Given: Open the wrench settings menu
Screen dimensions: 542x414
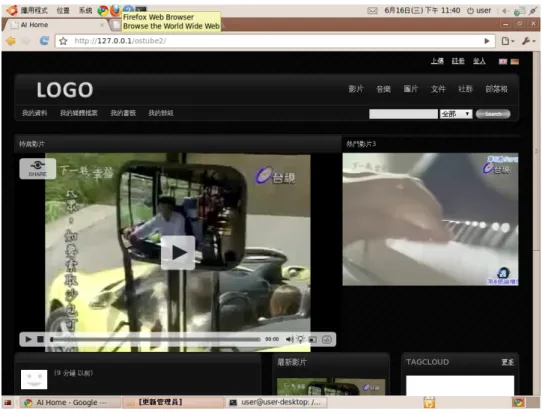Looking at the screenshot, I should click(x=529, y=41).
